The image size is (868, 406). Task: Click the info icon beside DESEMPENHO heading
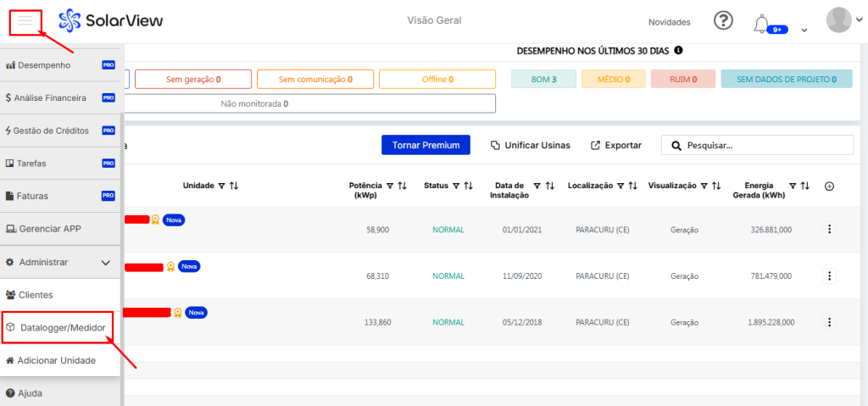click(x=679, y=51)
